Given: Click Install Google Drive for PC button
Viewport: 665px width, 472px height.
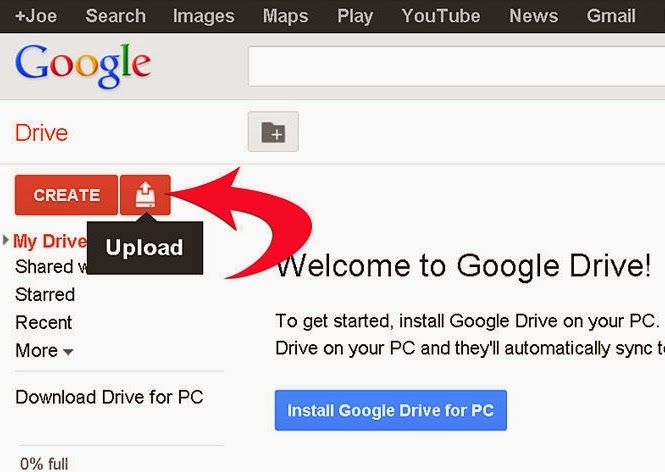Looking at the screenshot, I should point(391,410).
